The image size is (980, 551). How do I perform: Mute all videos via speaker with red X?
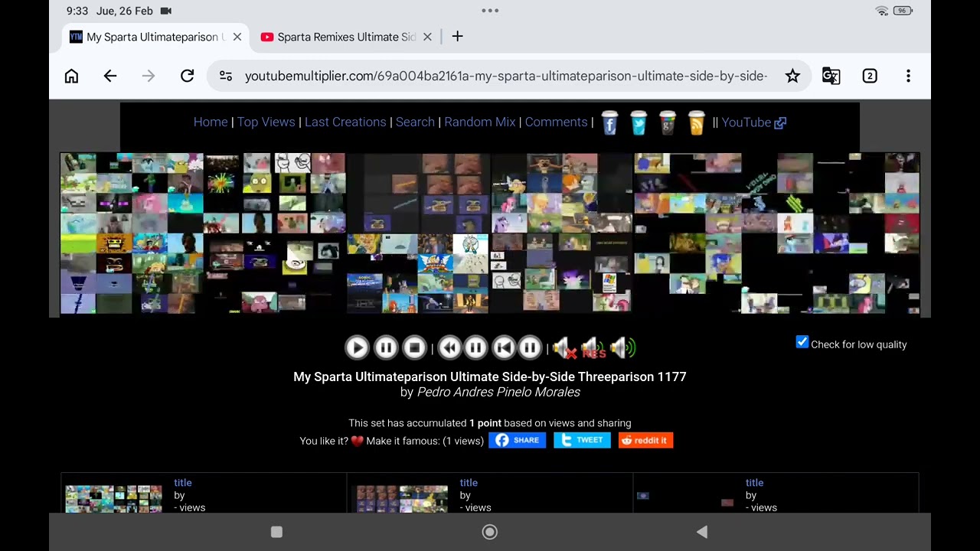[565, 348]
